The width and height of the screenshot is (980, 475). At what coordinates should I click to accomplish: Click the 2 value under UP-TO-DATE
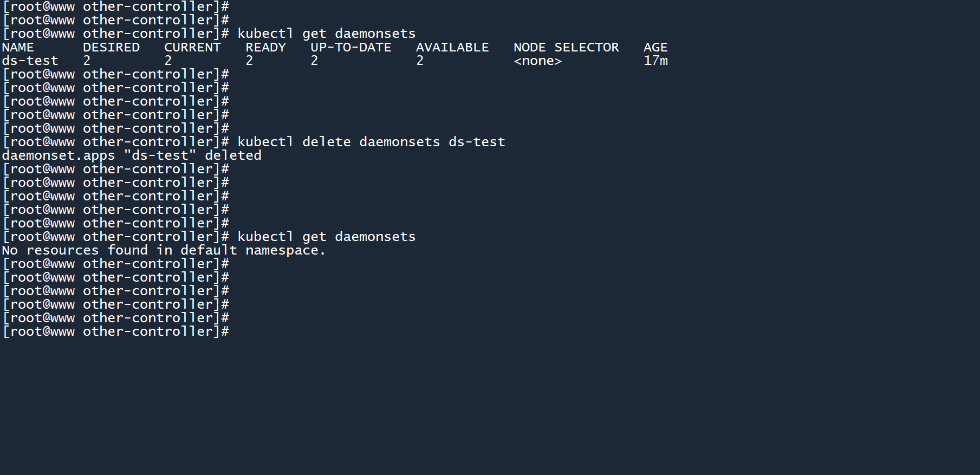[314, 61]
